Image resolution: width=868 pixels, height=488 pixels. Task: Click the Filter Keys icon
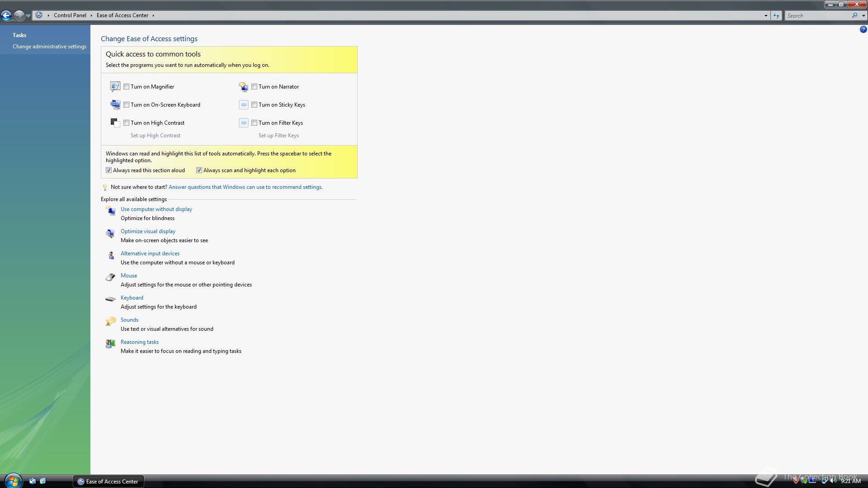coord(243,123)
